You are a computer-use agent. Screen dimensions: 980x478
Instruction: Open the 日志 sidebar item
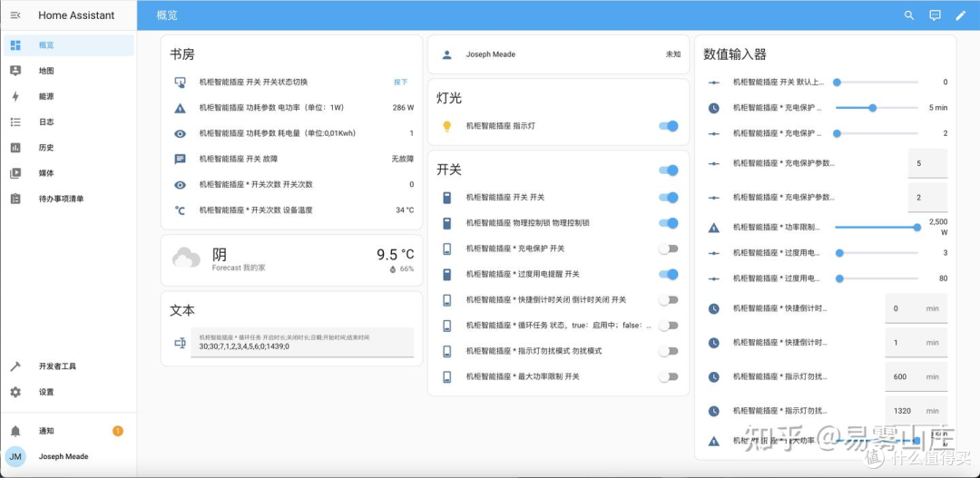pos(69,122)
